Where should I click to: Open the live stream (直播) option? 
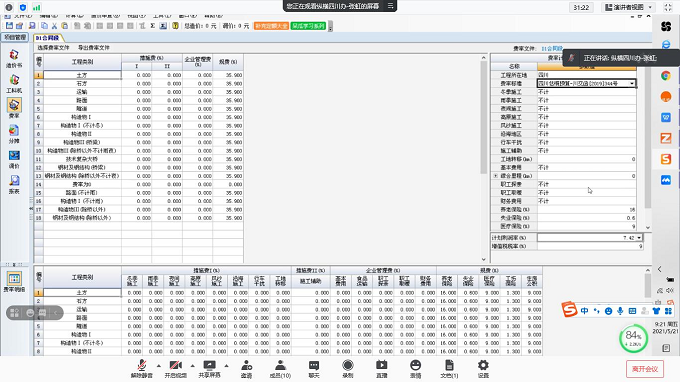382,369
